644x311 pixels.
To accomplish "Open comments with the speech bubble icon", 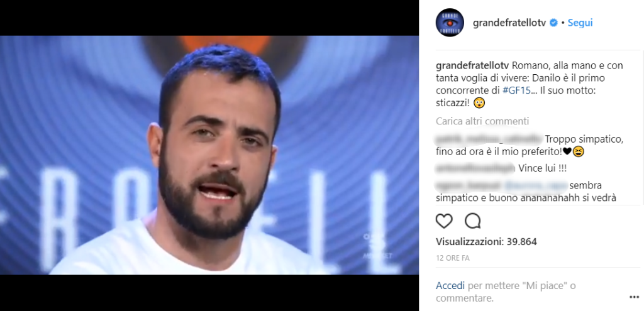I will 473,221.
